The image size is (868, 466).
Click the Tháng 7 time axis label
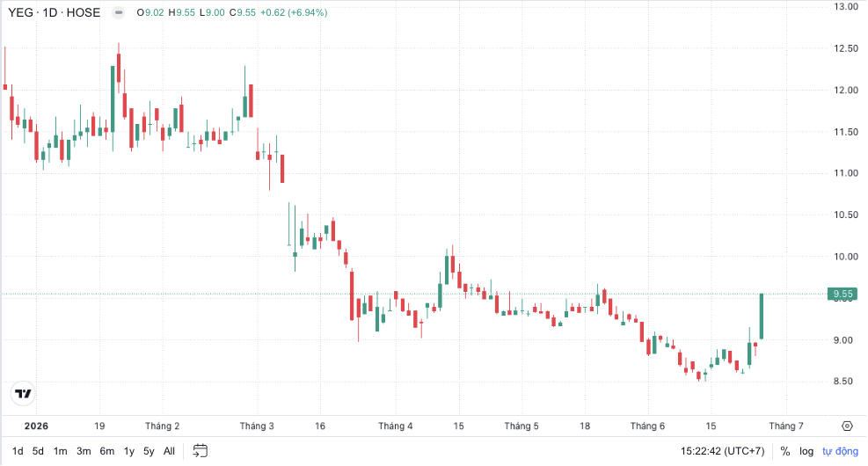click(786, 426)
